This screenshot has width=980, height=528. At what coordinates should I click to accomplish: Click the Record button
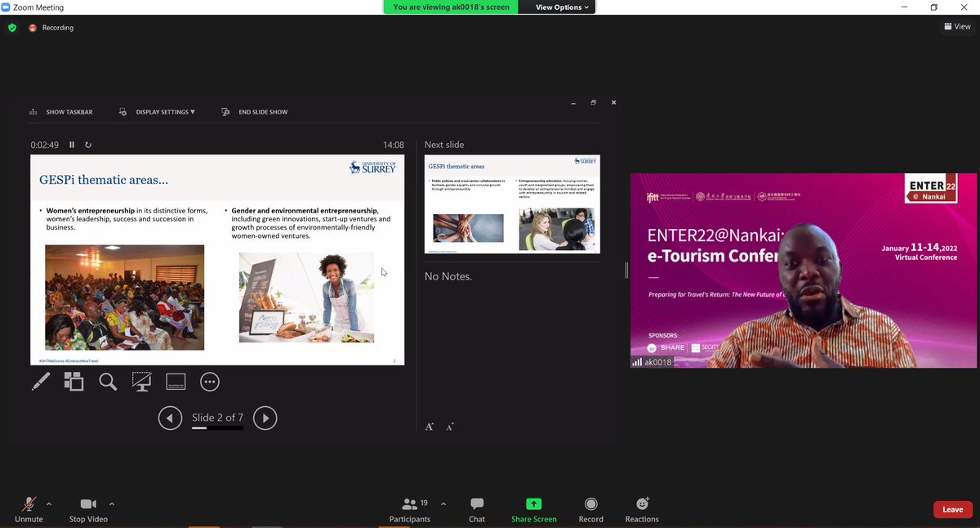point(591,510)
